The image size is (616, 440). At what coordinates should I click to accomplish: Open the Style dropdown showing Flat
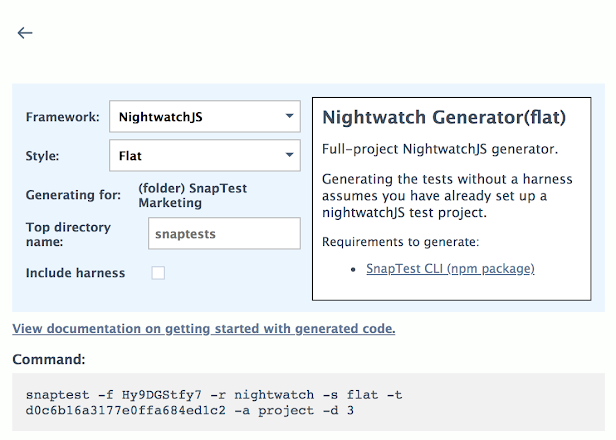[205, 156]
